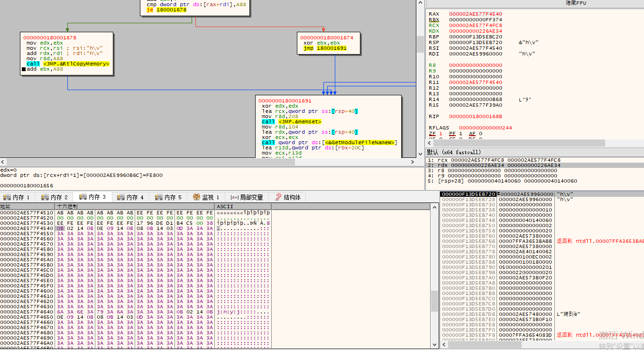Image resolution: width=644 pixels, height=350 pixels.
Task: Click the graph horizontal scrollbar right arrow
Action: 413,161
